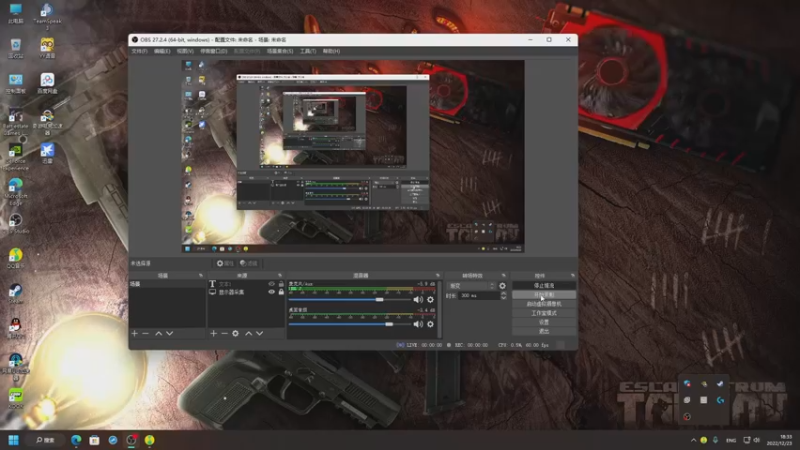Click the OBS Studio taskbar icon
The image size is (800, 450).
[x=131, y=440]
